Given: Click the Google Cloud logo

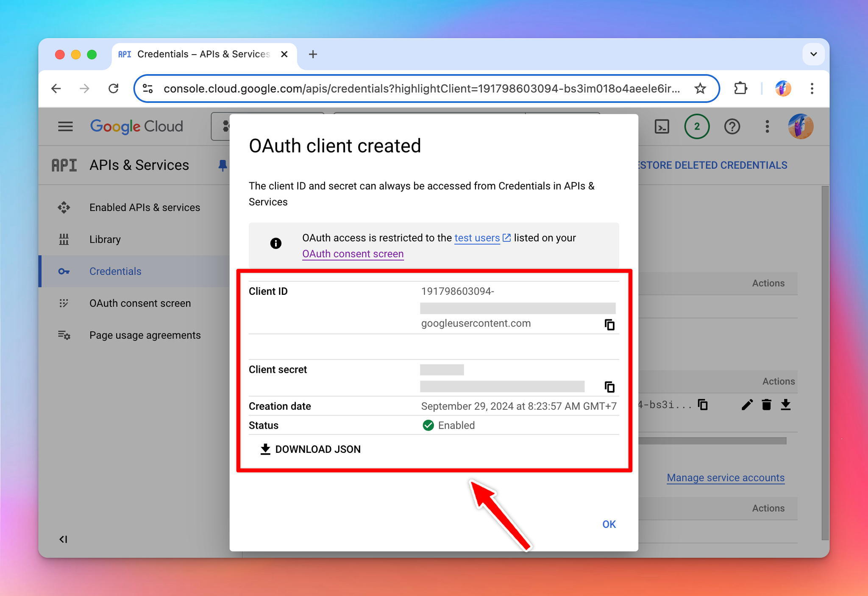Looking at the screenshot, I should 136,126.
